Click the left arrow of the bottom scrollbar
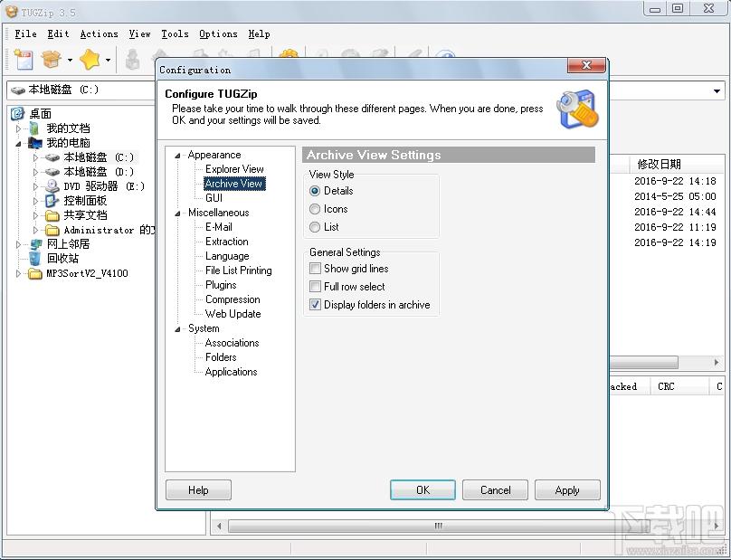731x560 pixels. click(219, 526)
